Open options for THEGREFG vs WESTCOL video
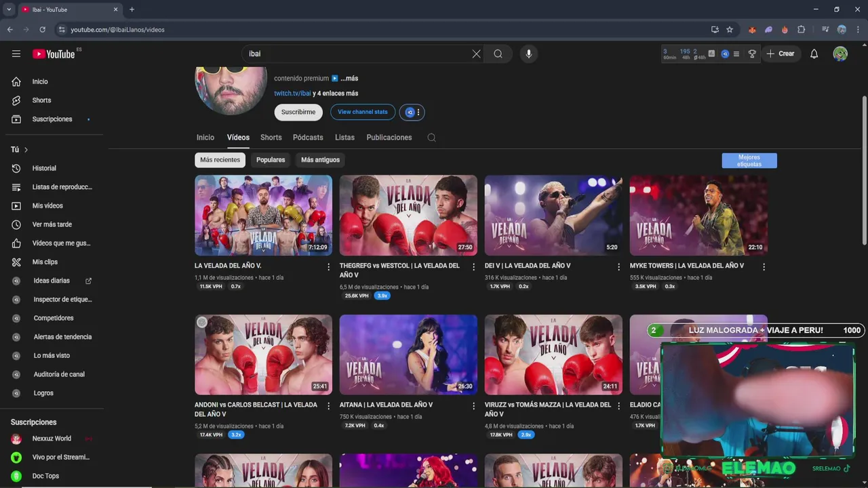 [x=474, y=267]
